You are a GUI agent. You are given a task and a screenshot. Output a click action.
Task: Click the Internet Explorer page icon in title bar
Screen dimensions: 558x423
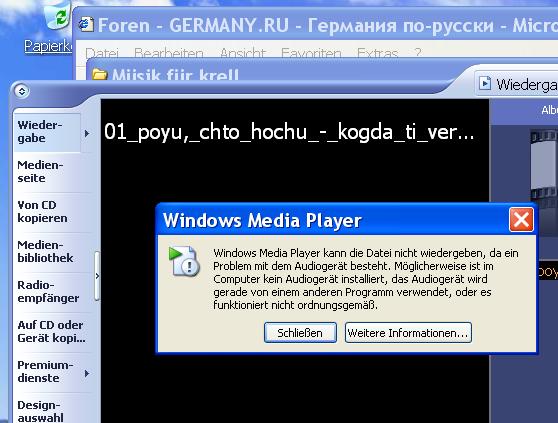86,25
